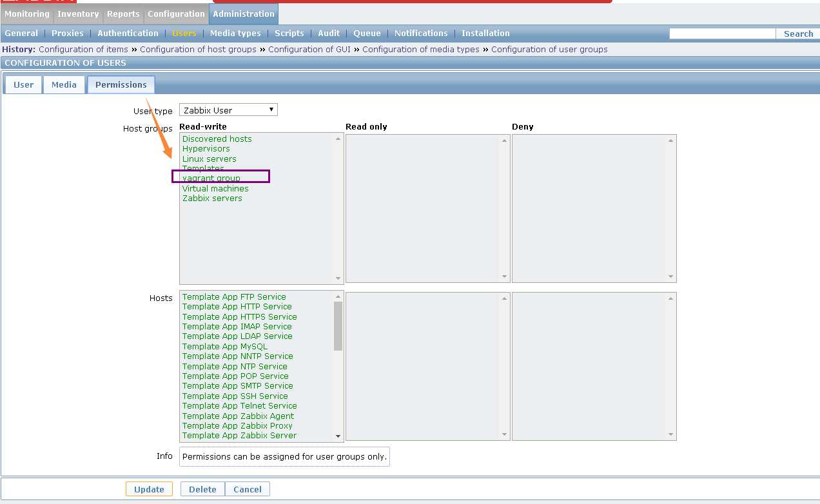
Task: Go to General submenu
Action: [21, 34]
